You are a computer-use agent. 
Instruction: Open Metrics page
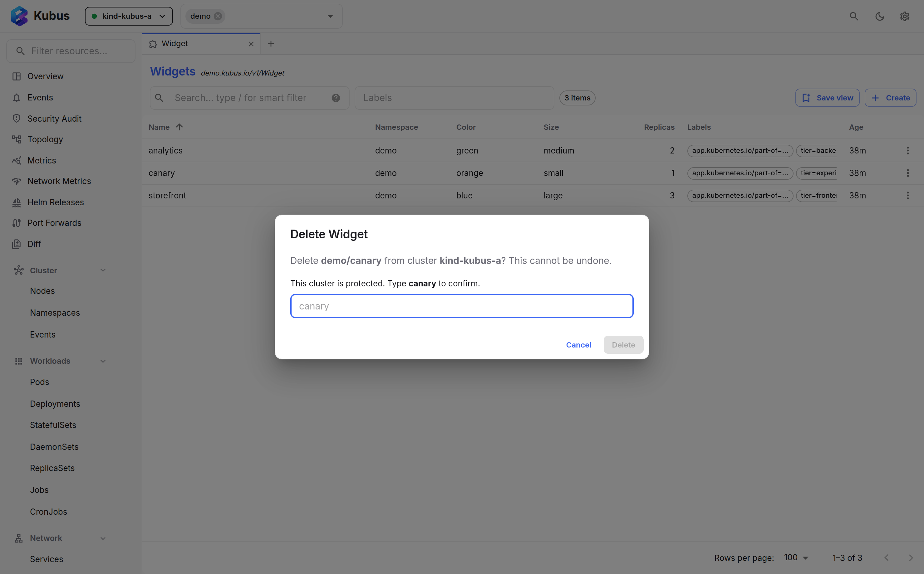click(x=42, y=160)
